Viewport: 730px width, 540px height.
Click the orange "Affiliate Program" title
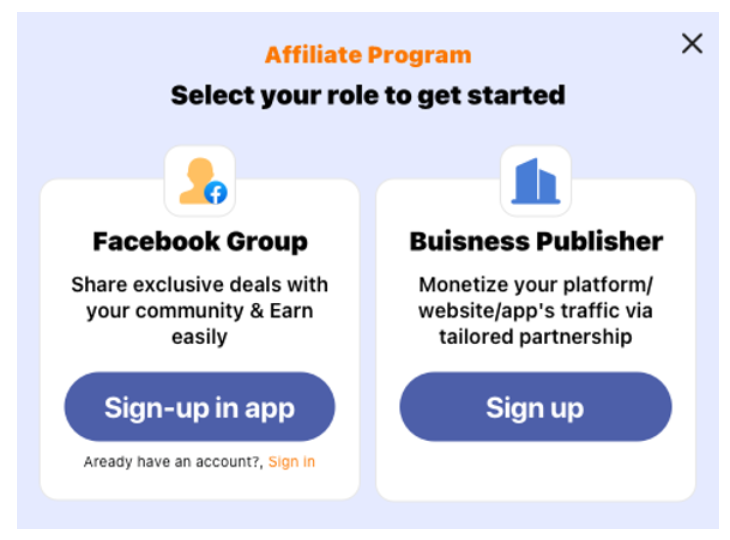(367, 55)
